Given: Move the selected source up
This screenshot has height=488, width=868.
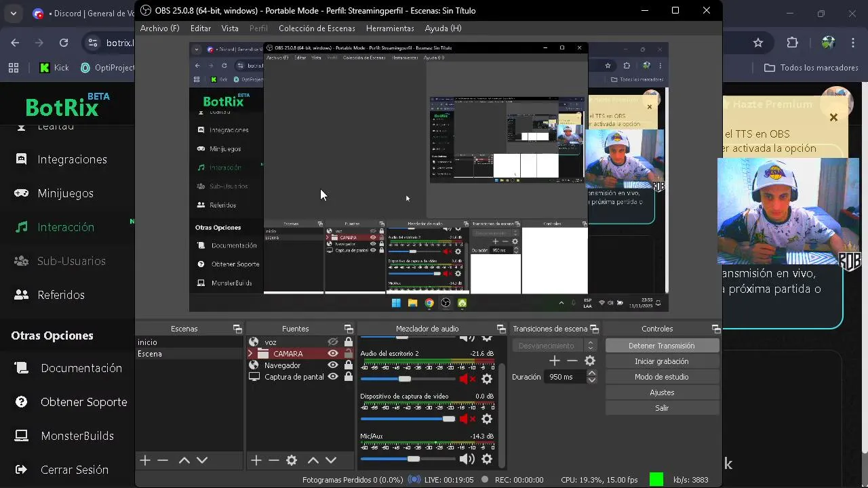Looking at the screenshot, I should (313, 460).
